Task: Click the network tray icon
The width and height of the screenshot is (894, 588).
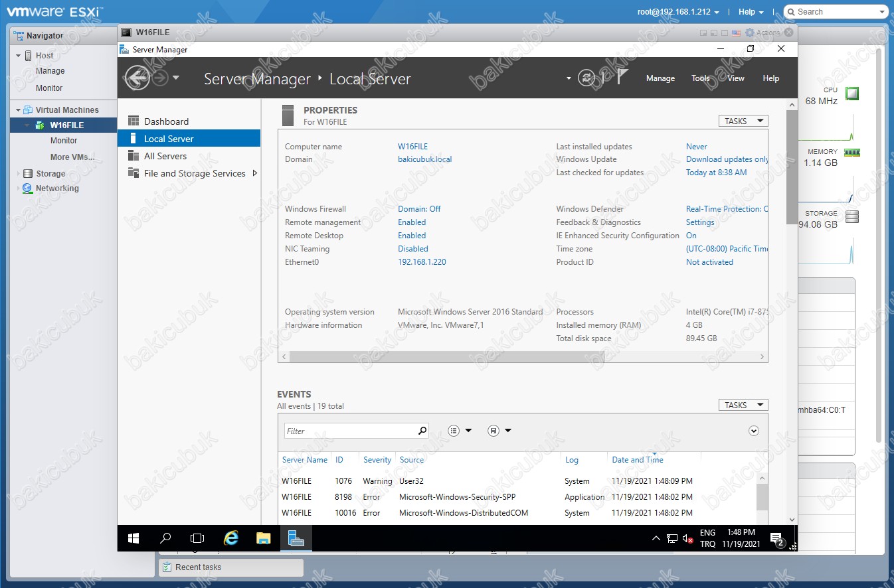Action: point(672,539)
